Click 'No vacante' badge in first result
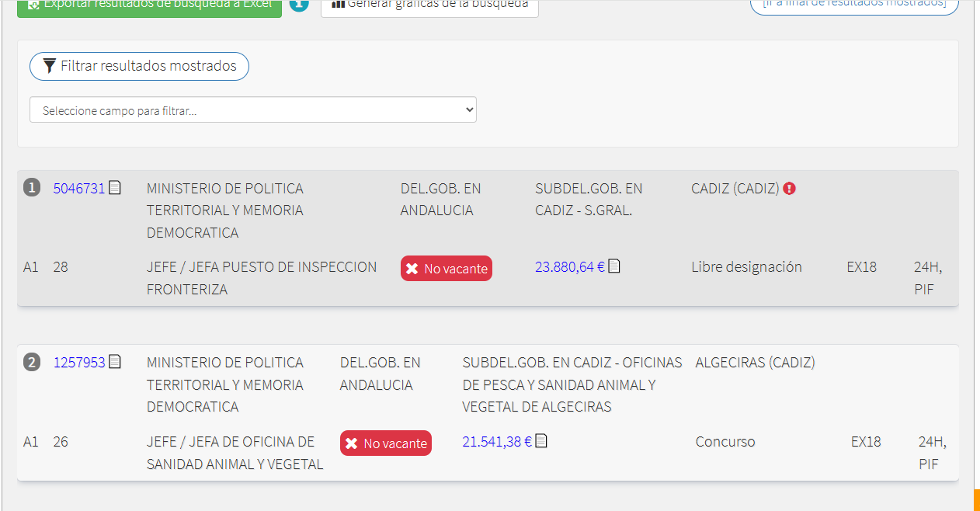 click(447, 269)
